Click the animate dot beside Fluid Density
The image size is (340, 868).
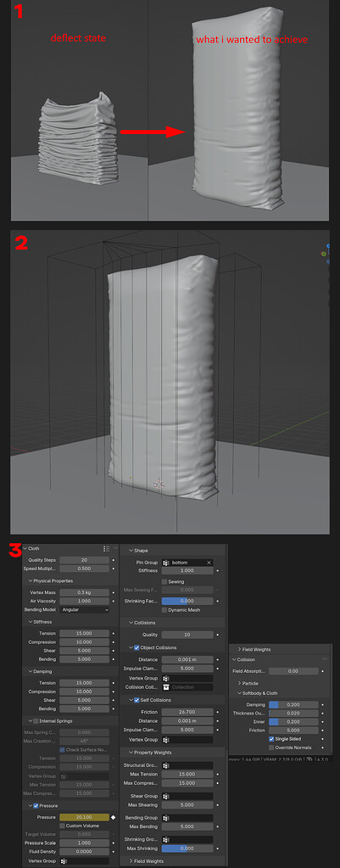tap(114, 851)
